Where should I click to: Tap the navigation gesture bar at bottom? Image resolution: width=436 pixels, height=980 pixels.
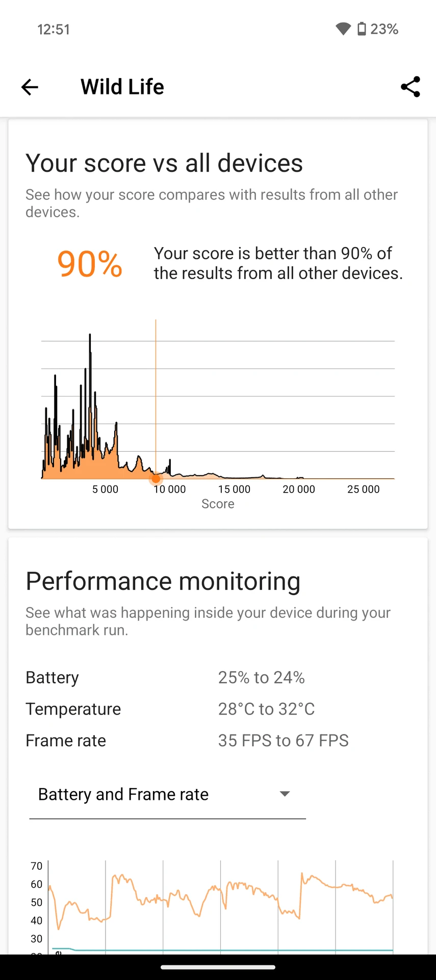[218, 967]
